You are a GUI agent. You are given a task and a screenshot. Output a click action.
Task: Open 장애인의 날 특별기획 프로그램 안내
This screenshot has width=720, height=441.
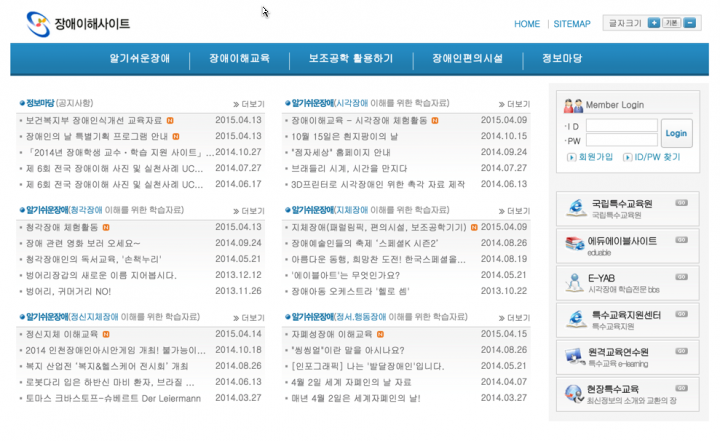[97, 136]
